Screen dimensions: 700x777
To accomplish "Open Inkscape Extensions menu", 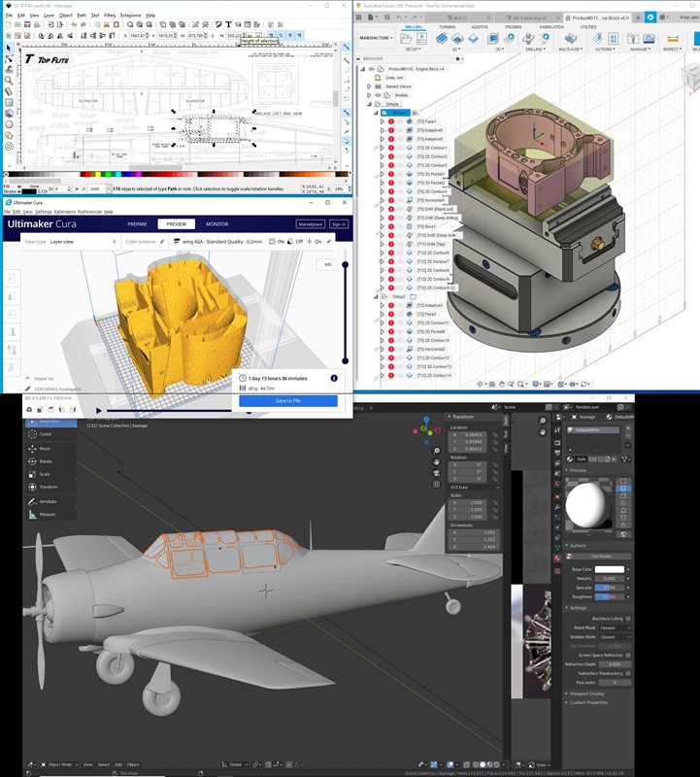I will click(131, 16).
